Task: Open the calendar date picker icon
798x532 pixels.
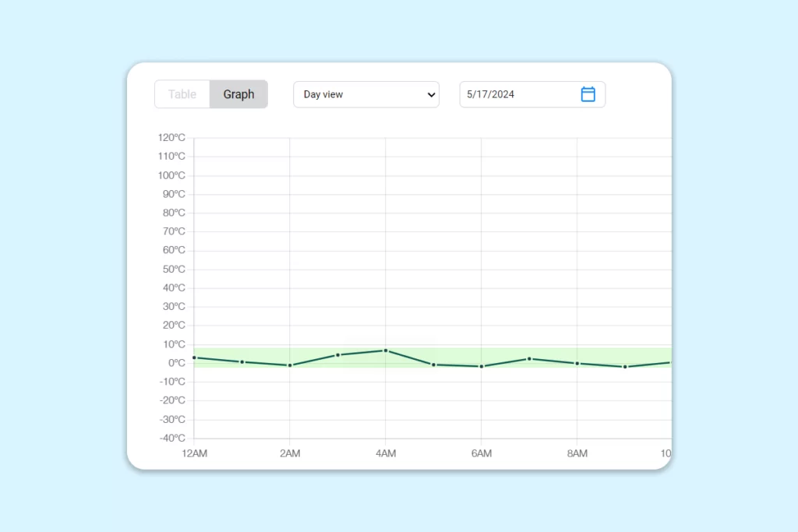Action: (588, 94)
